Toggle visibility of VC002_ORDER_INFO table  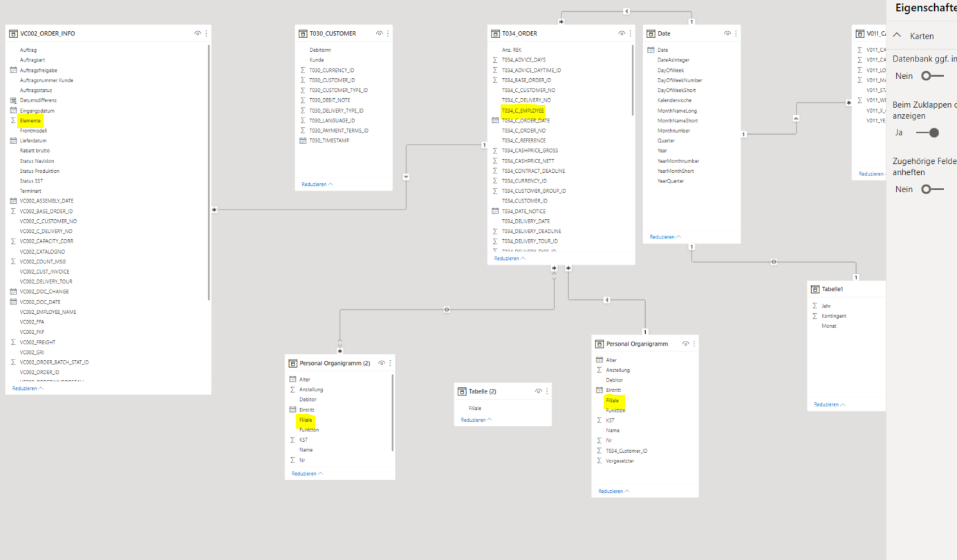(197, 33)
